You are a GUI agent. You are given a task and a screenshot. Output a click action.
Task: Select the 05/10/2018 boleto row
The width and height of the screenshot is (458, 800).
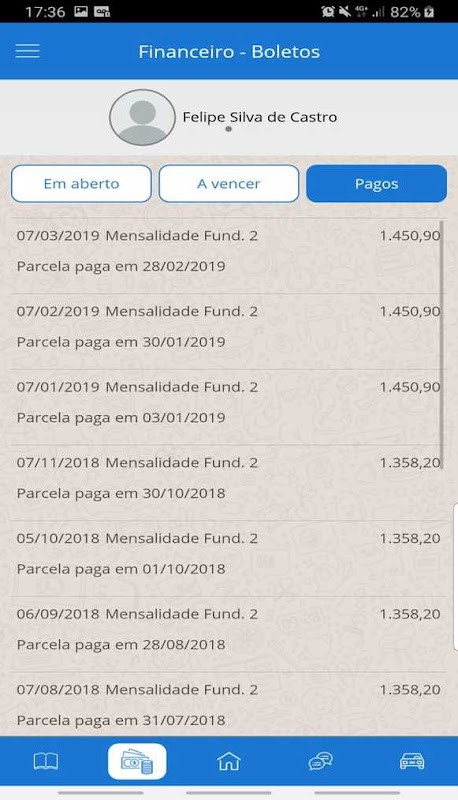(228, 558)
